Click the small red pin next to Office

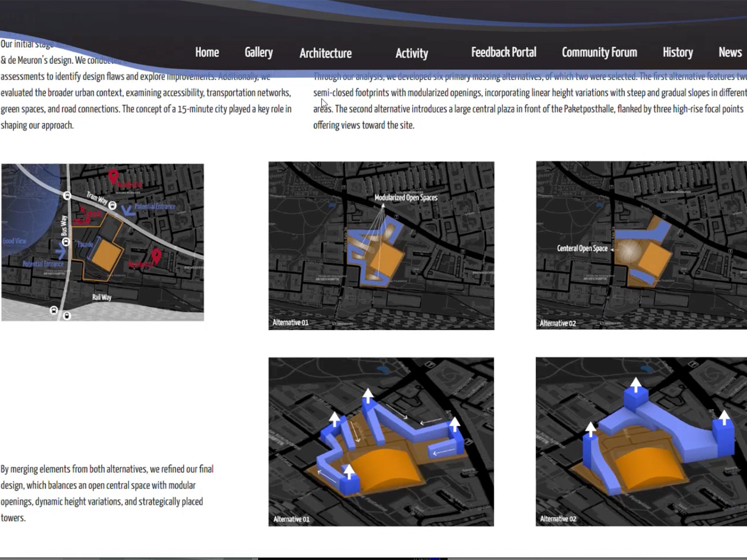[88, 221]
